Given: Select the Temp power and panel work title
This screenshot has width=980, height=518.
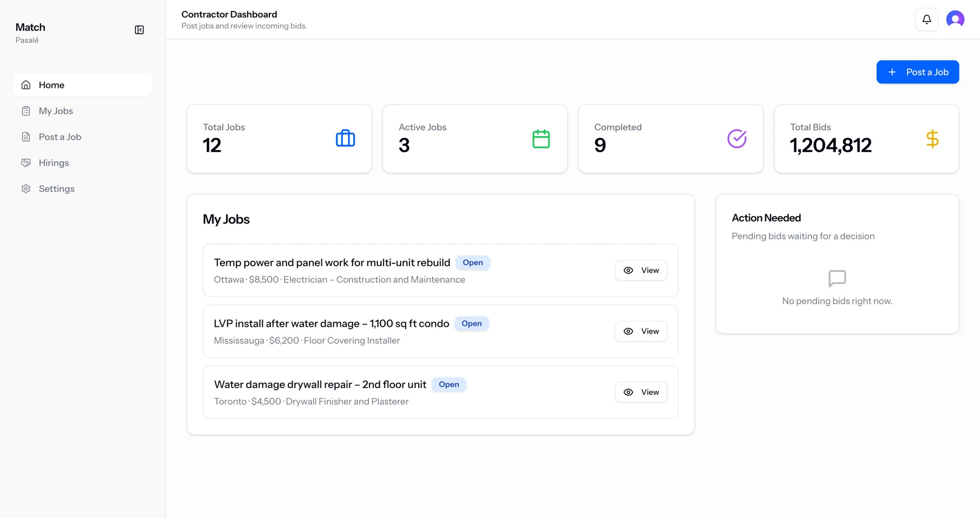Looking at the screenshot, I should coord(332,263).
